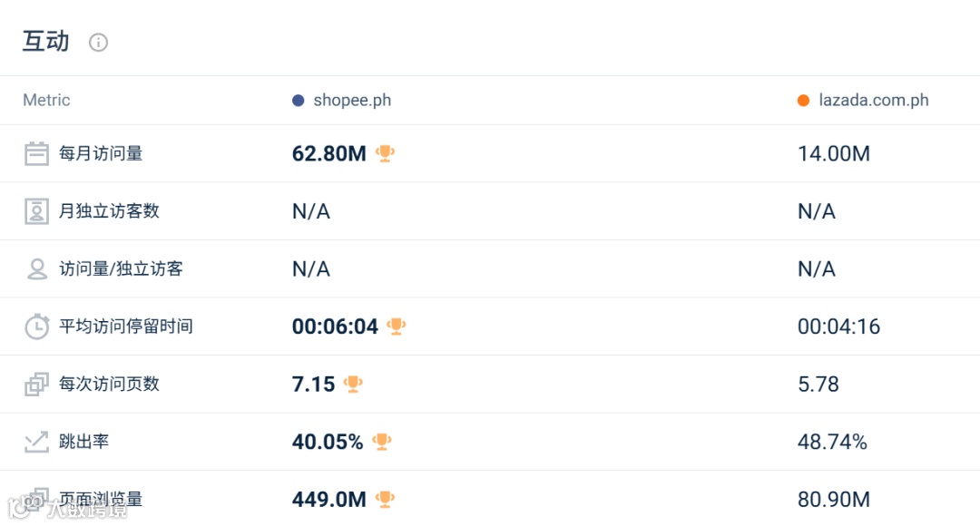Viewport: 980px width, 526px height.
Task: Click the Metric column header
Action: tap(46, 101)
